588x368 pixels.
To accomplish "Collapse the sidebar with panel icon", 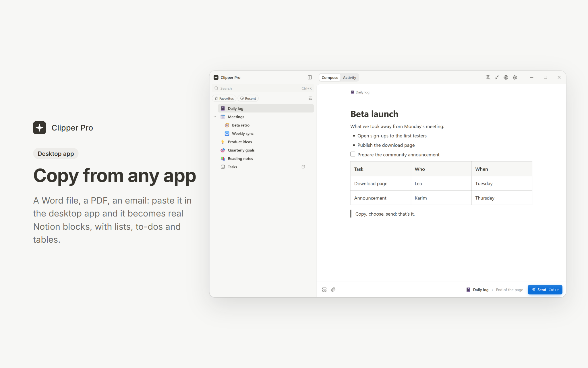I will coord(310,77).
